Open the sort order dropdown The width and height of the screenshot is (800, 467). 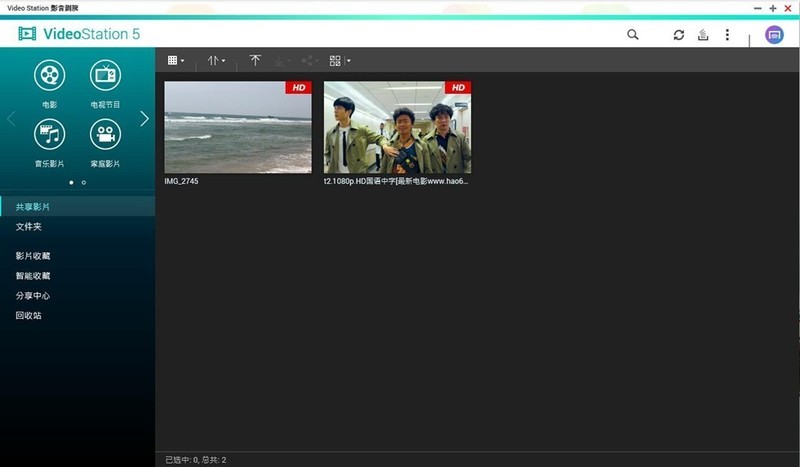[x=216, y=61]
